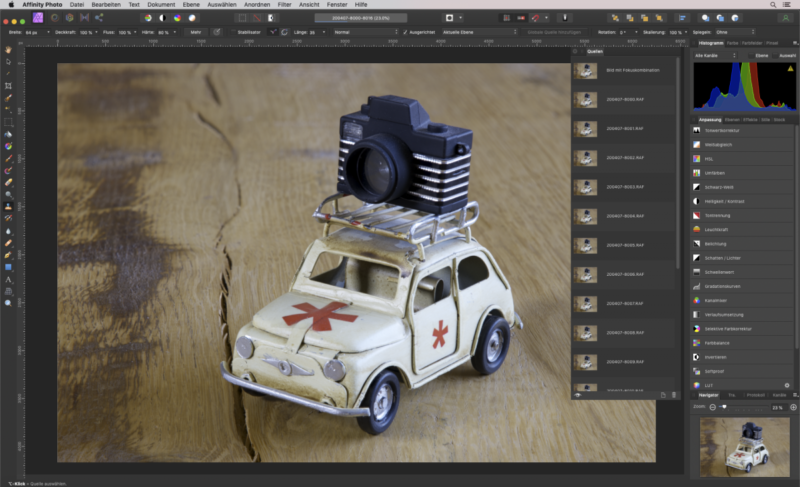Open the Härte hardness dropdown
800x487 pixels.
[x=174, y=32]
